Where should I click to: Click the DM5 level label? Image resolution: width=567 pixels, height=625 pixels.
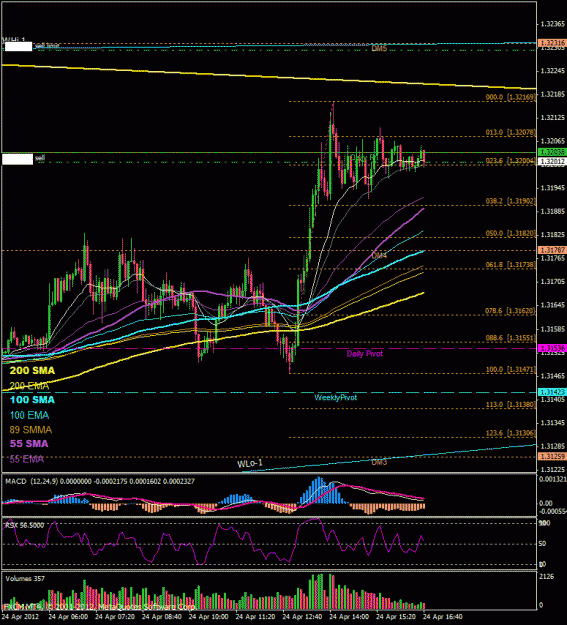(379, 49)
